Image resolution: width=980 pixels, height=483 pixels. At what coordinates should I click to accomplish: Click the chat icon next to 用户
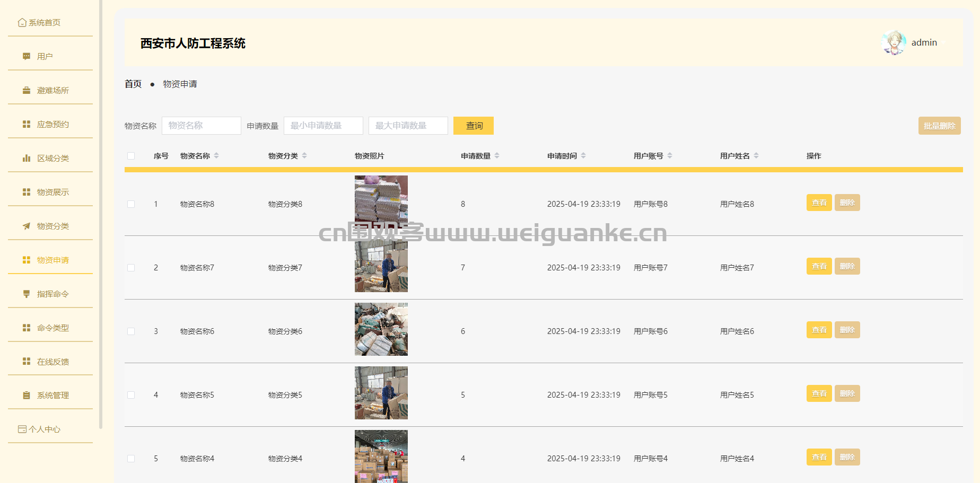pyautogui.click(x=27, y=57)
